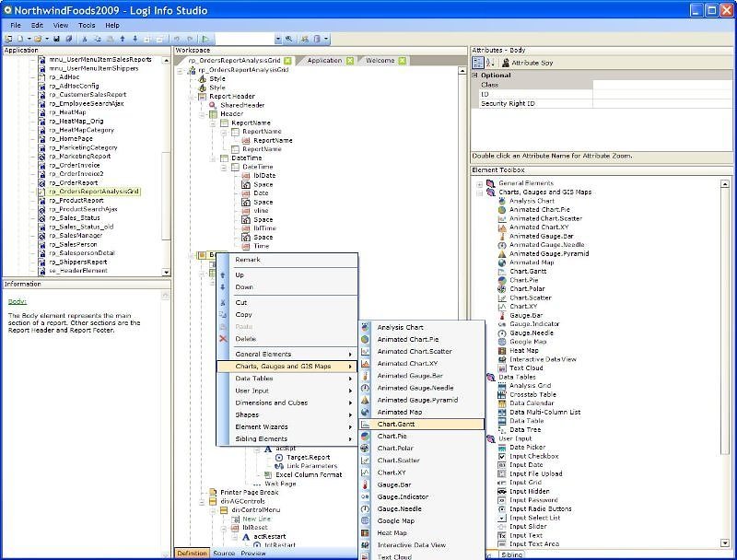Viewport: 737px width, 560px height.
Task: Select Animated Map in the Element Toolbox
Action: coord(532,262)
